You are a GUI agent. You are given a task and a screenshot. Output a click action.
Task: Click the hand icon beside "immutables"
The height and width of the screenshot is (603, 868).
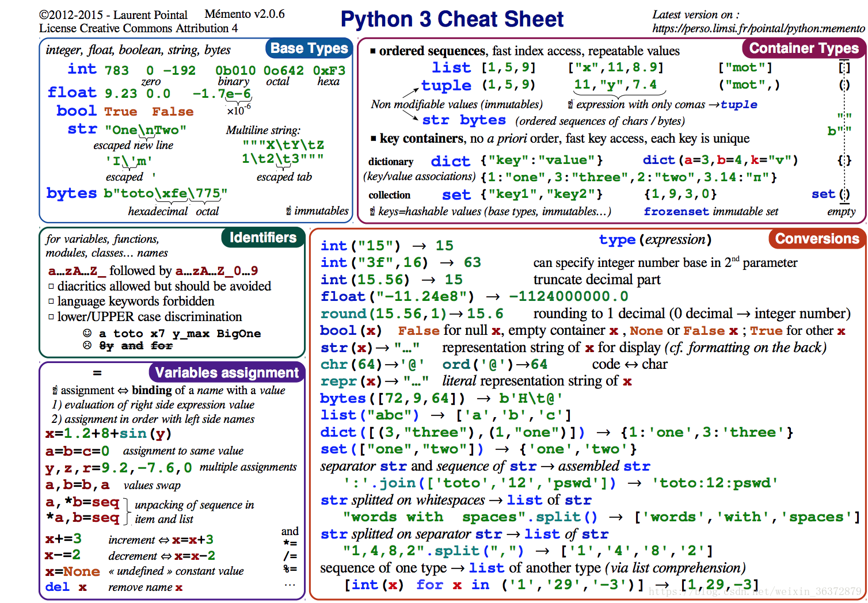click(289, 211)
